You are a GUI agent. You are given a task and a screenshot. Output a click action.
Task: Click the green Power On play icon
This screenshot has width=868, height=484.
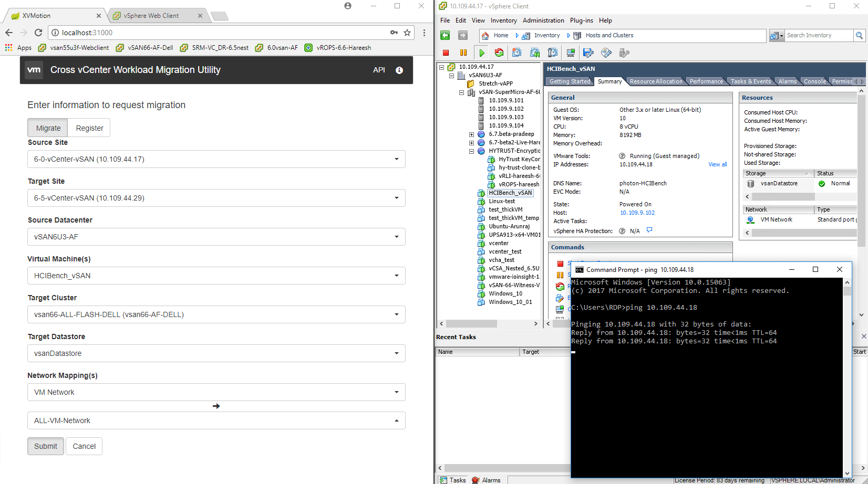coord(481,52)
